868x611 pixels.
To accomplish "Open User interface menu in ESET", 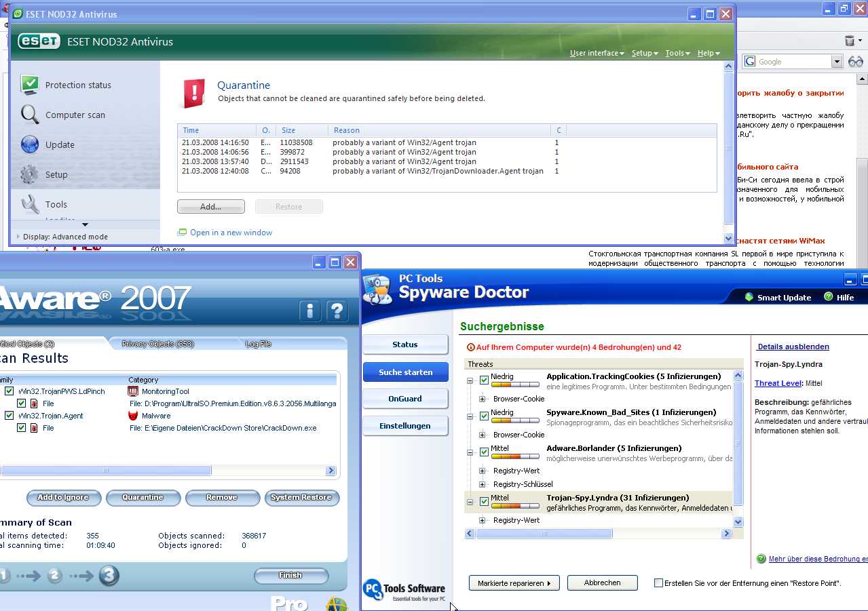I will pos(597,53).
